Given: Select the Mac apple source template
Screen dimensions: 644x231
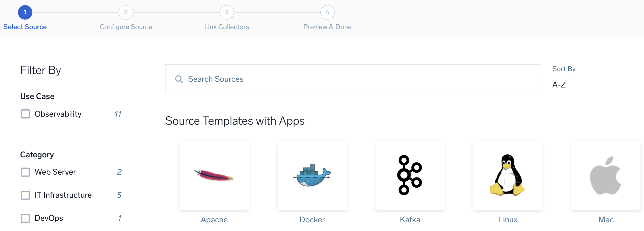Looking at the screenshot, I should pos(605,176).
